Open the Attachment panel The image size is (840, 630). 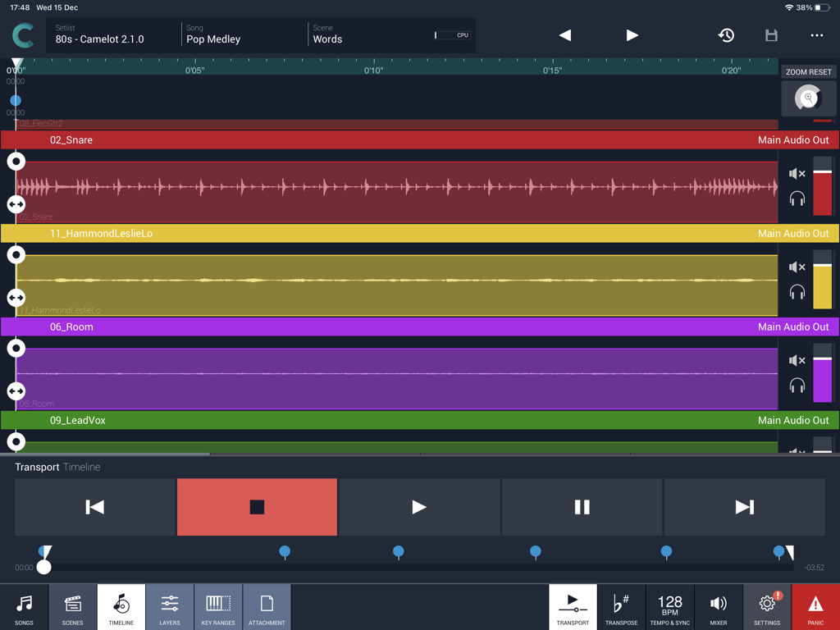point(266,607)
